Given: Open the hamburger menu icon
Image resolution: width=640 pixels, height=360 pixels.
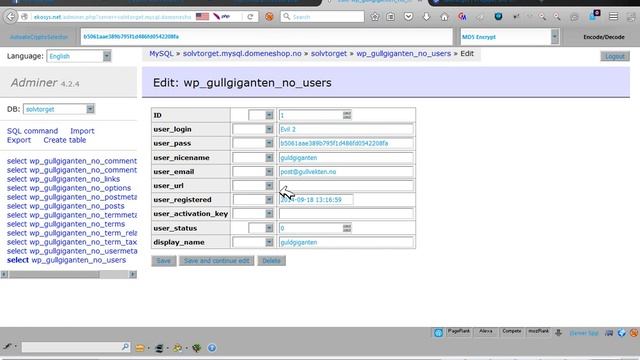Looking at the screenshot, I should 613,17.
